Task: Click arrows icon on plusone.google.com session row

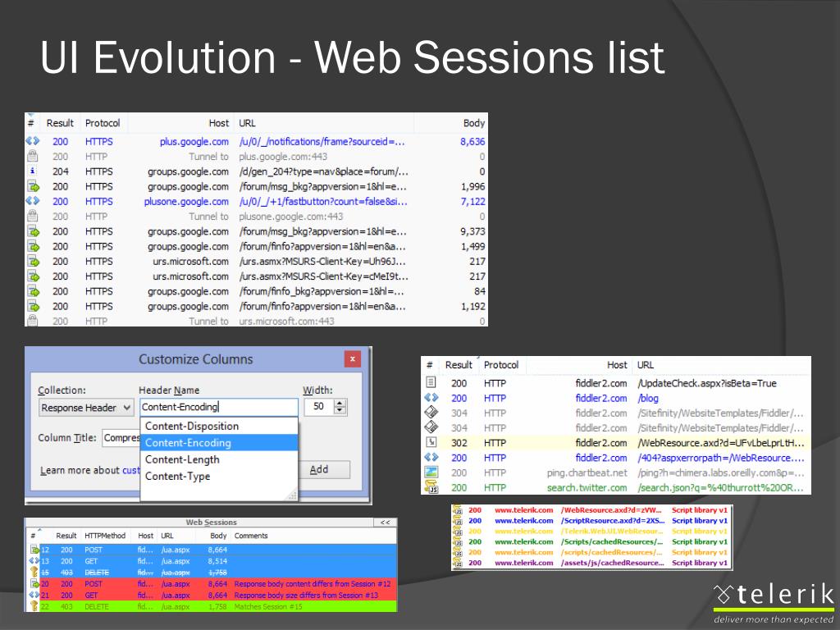Action: [x=33, y=201]
